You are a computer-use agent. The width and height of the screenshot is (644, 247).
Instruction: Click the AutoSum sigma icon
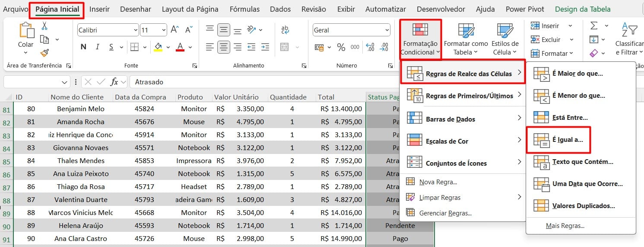point(594,26)
